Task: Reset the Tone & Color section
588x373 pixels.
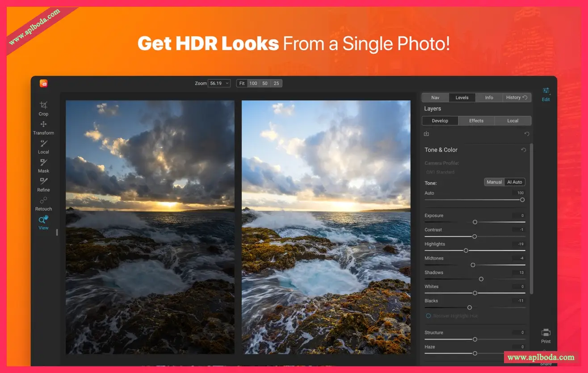Action: (523, 150)
